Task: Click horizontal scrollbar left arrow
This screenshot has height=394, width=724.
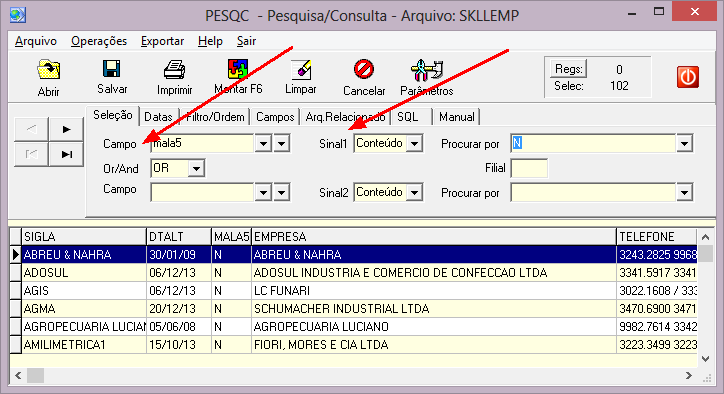Action: (x=18, y=376)
